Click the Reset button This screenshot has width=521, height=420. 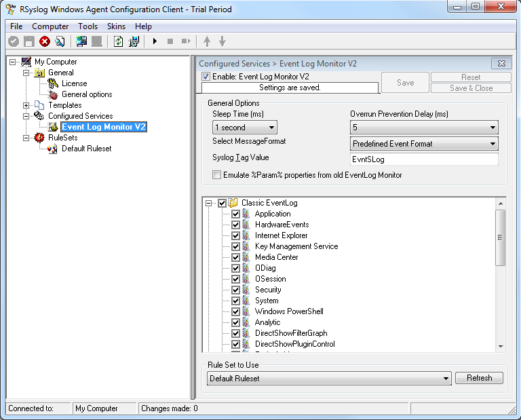pyautogui.click(x=471, y=77)
